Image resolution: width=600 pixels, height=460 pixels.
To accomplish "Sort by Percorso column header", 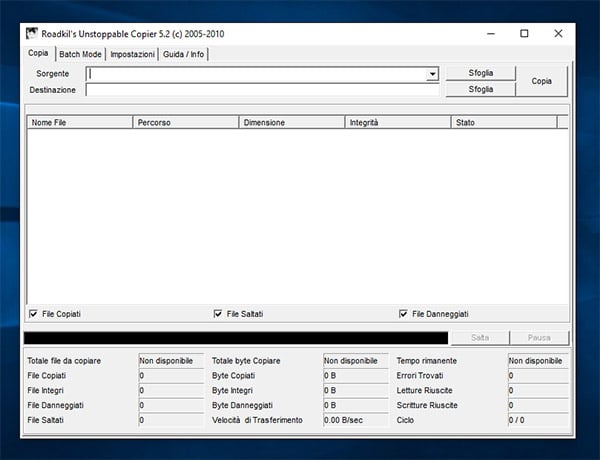I will 186,122.
